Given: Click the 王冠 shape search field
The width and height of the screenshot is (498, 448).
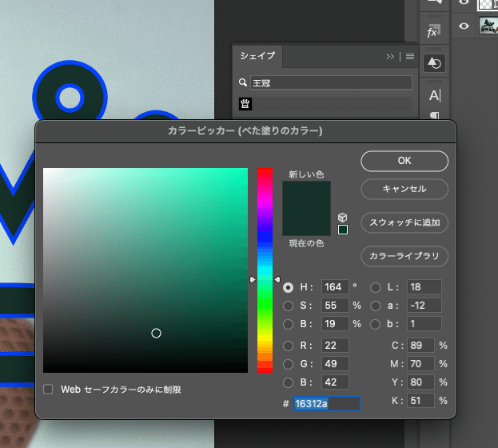Looking at the screenshot, I should [x=331, y=83].
